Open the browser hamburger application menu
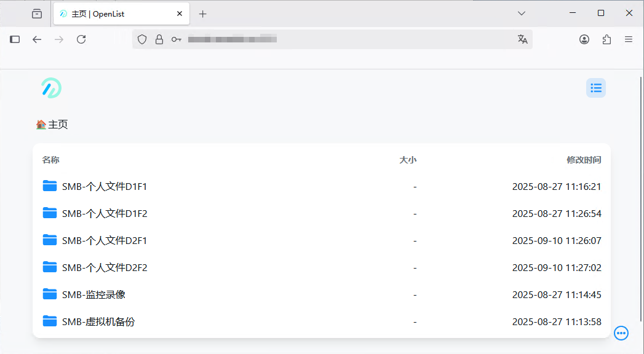 click(x=628, y=39)
